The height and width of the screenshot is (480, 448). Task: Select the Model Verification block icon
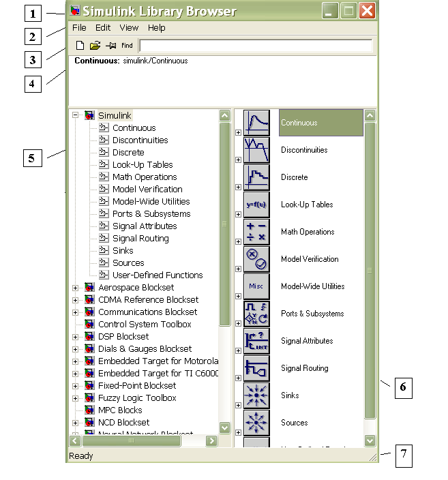(256, 259)
